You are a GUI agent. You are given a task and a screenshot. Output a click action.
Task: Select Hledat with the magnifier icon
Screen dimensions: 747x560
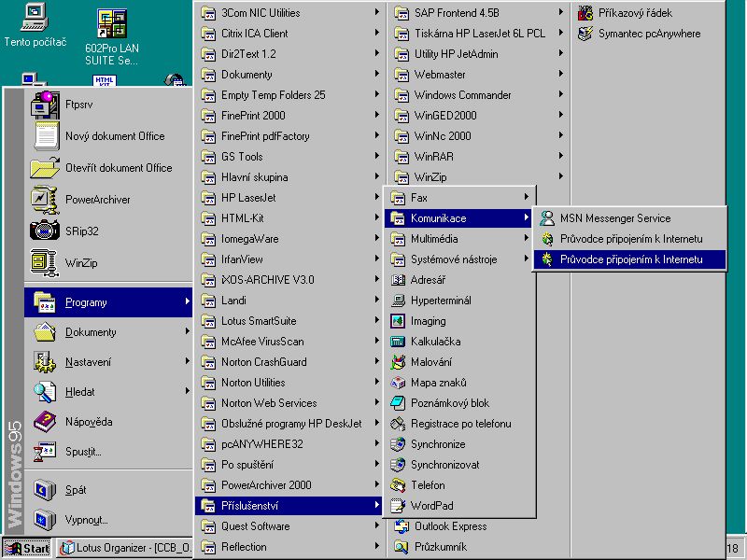point(108,392)
